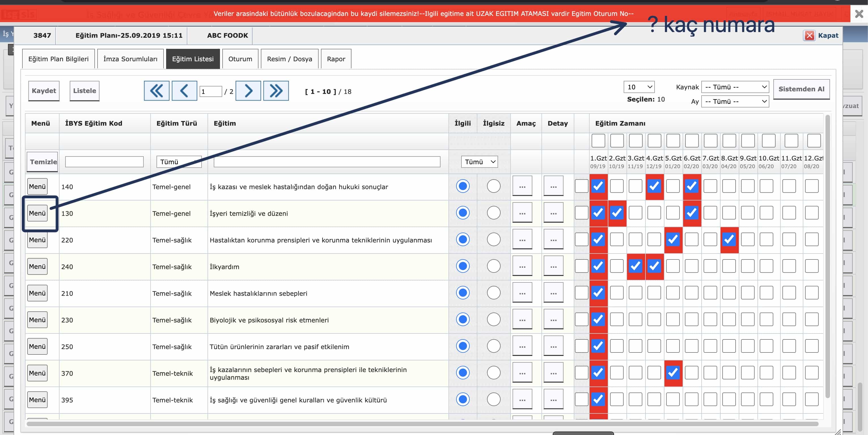Open the İmza Sorumluları tab

[130, 59]
